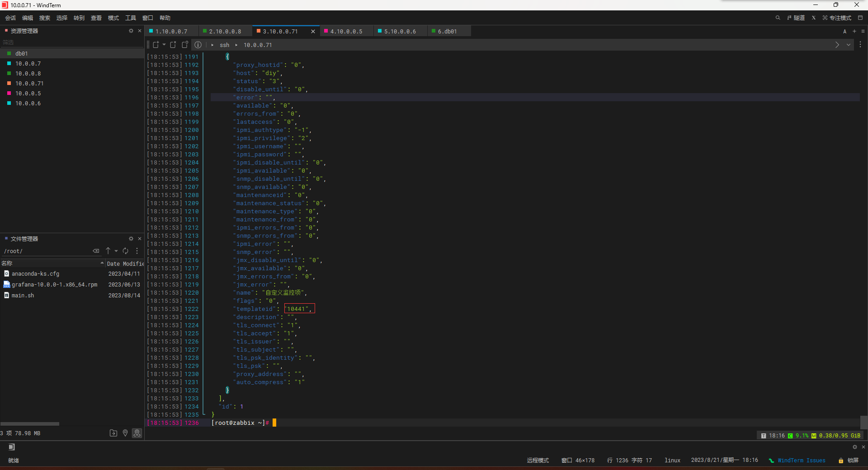This screenshot has height=470, width=868.
Task: Switch to tab 2.10.0.0.8
Action: (225, 31)
